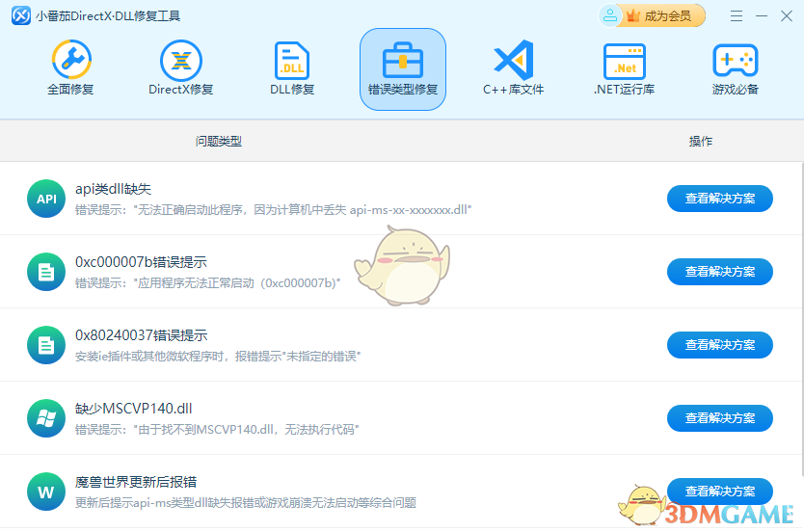View solution for api类dll缺失
The height and width of the screenshot is (532, 804).
pos(720,199)
